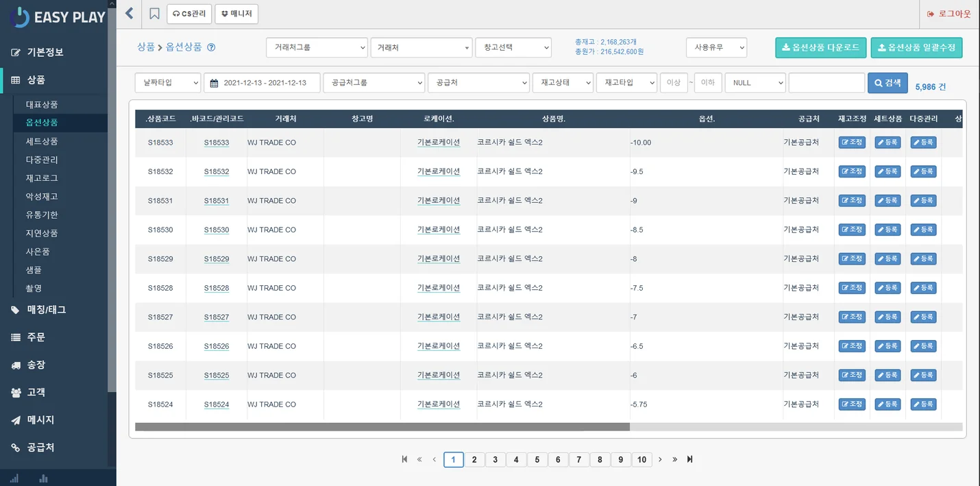980x486 pixels.
Task: Open the 매칭/태그 sidebar menu
Action: [46, 309]
